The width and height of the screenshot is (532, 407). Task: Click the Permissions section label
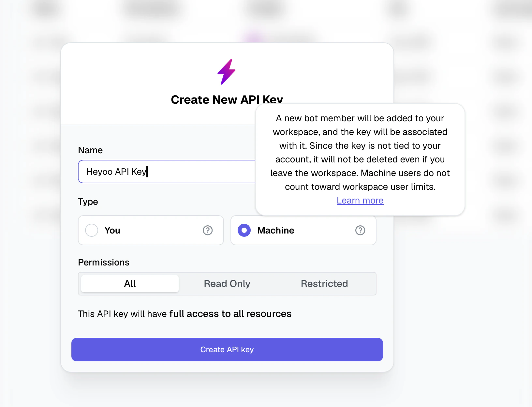tap(104, 262)
